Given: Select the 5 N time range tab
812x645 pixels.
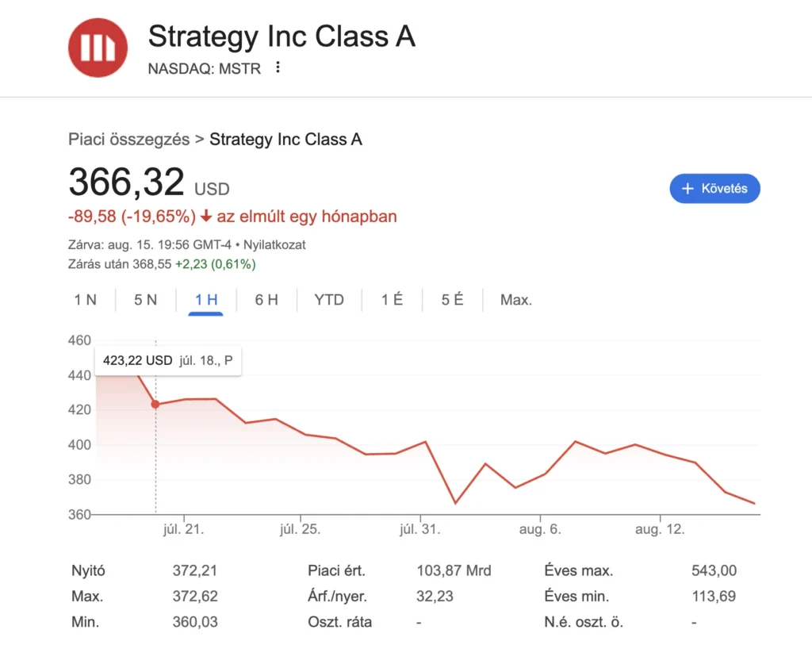Looking at the screenshot, I should click(145, 300).
